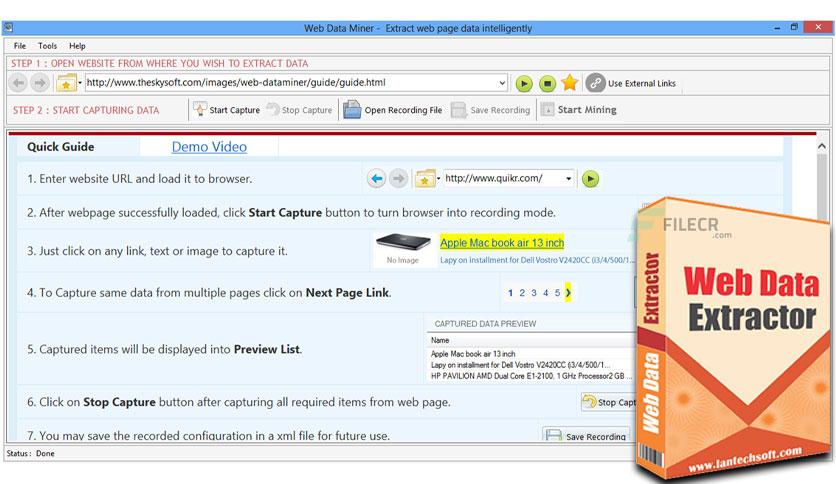
Task: Click the browser Back arrow icon
Action: [x=19, y=83]
